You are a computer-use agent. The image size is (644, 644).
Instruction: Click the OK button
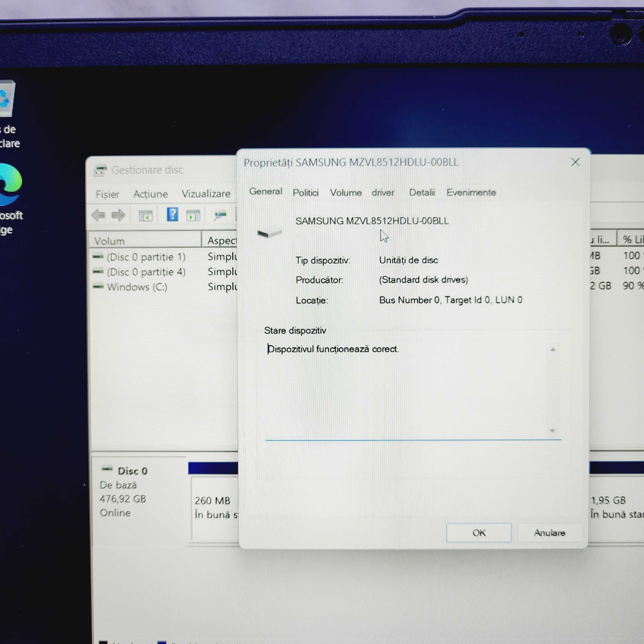[x=479, y=533]
